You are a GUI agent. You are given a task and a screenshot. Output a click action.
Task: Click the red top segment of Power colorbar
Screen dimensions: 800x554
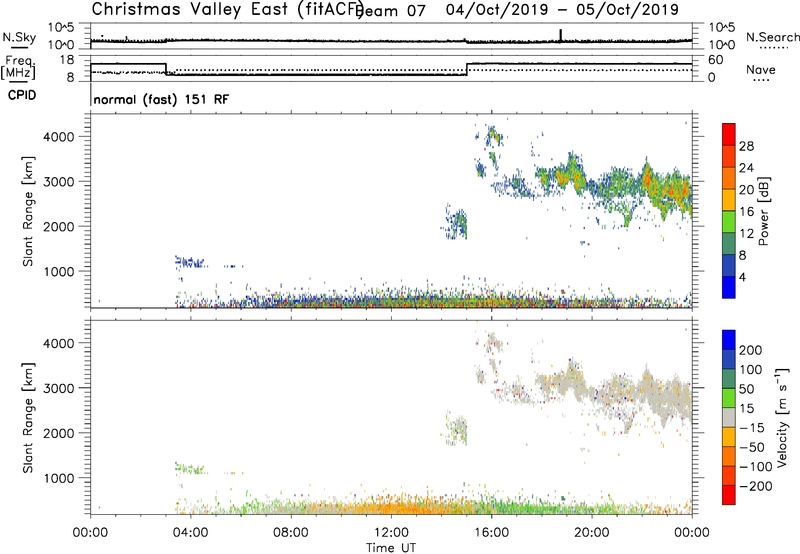click(x=729, y=135)
